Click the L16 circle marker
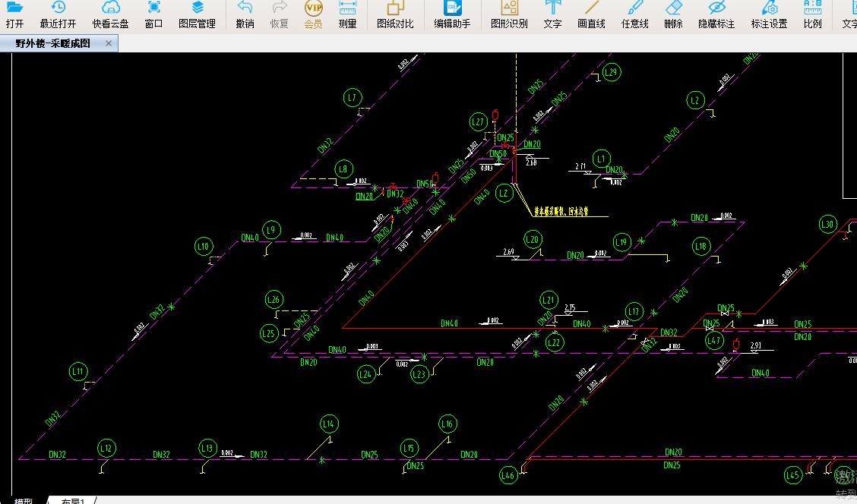Image resolution: width=857 pixels, height=504 pixels. (x=447, y=424)
